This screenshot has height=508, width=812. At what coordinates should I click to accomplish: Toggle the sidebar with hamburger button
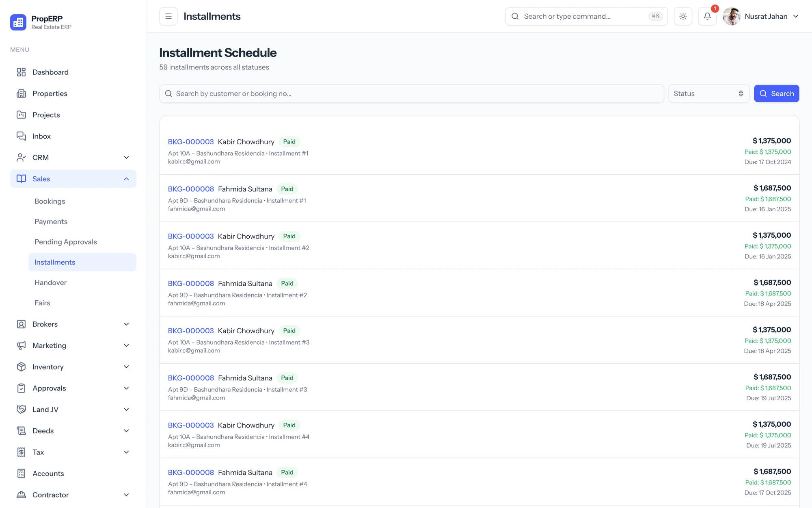click(168, 16)
